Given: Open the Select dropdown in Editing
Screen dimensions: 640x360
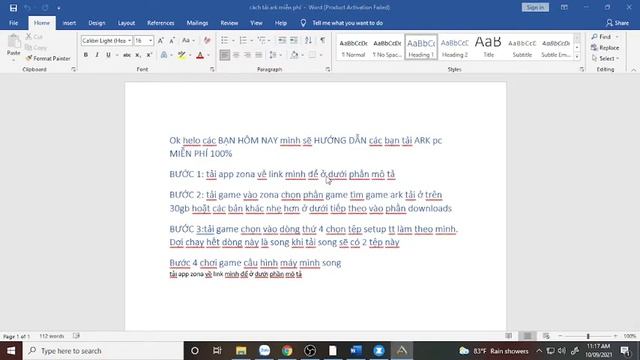Looking at the screenshot, I should point(605,58).
